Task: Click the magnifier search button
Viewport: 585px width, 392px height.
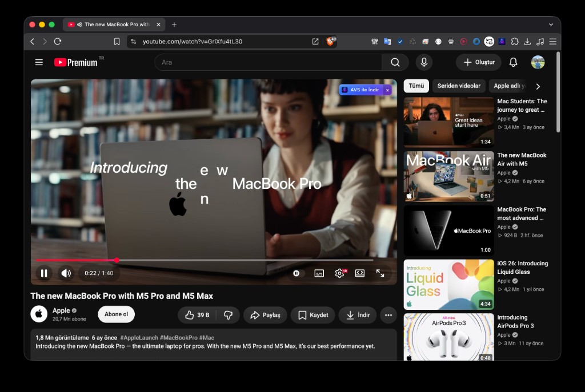Action: (x=395, y=62)
